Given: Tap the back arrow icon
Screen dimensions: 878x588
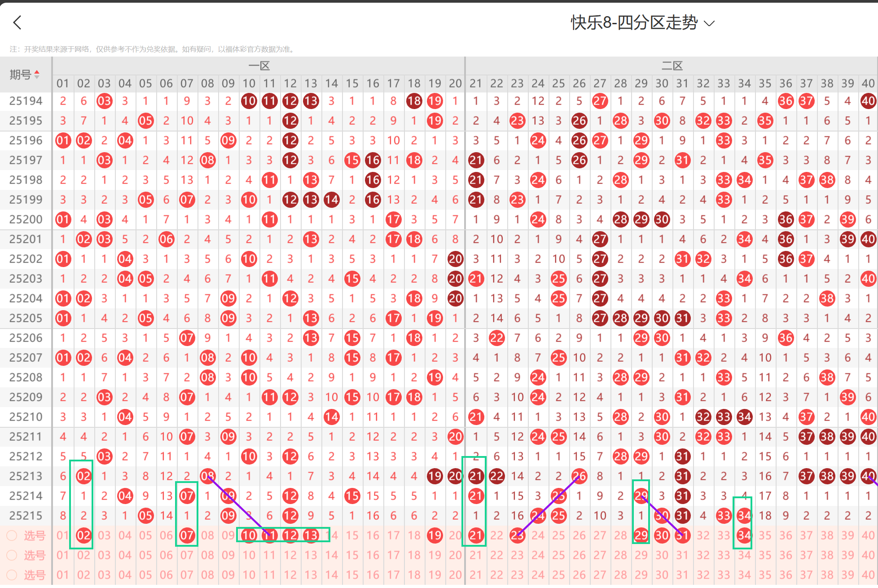Looking at the screenshot, I should click(x=18, y=22).
